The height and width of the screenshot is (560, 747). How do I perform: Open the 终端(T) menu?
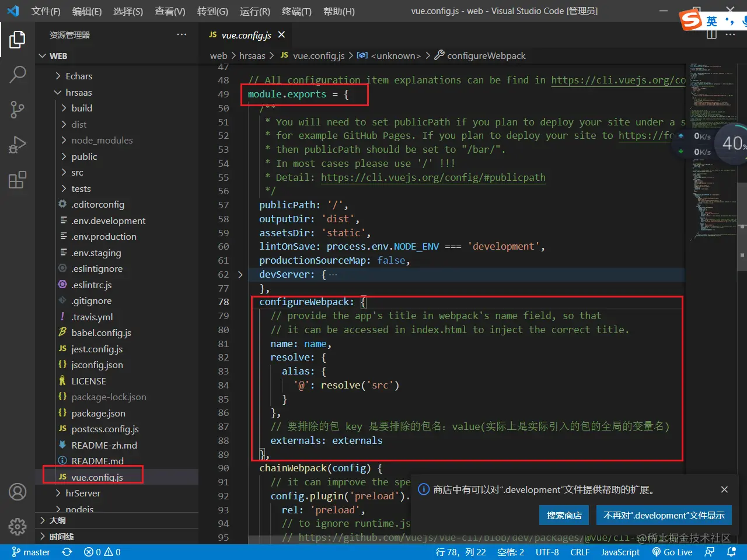pos(296,11)
